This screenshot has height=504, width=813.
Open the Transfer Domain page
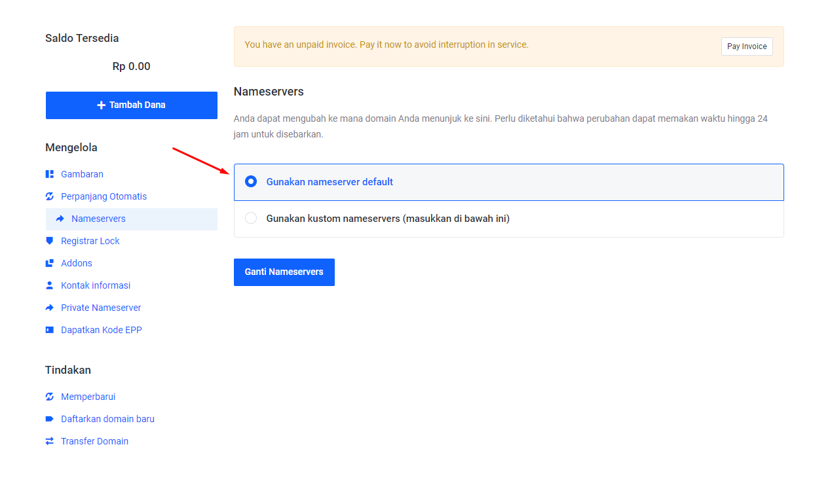(x=94, y=441)
